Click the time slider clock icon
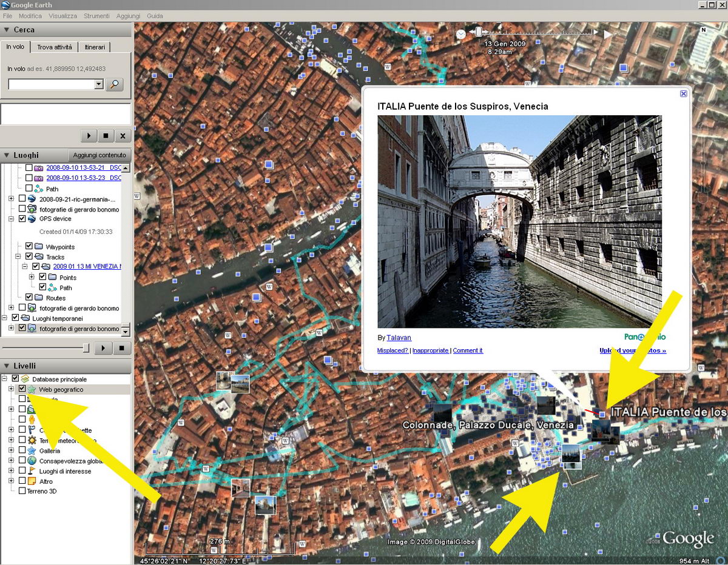The height and width of the screenshot is (565, 728). 461,35
